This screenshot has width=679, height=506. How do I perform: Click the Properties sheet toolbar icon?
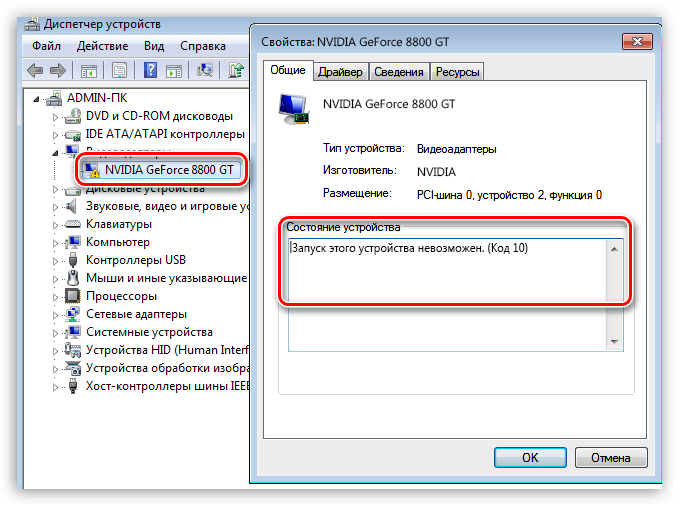tap(119, 70)
